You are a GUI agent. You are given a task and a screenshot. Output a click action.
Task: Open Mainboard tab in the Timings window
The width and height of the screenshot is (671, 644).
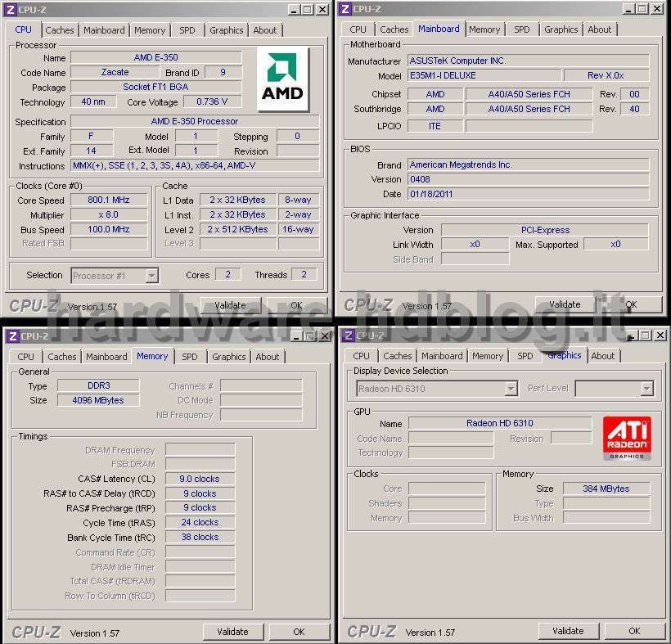(x=106, y=357)
